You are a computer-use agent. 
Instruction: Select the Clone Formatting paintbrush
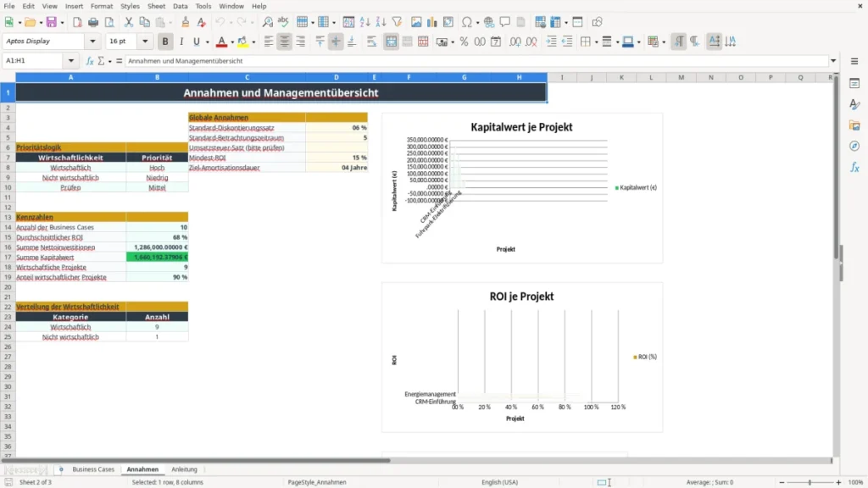tap(185, 22)
